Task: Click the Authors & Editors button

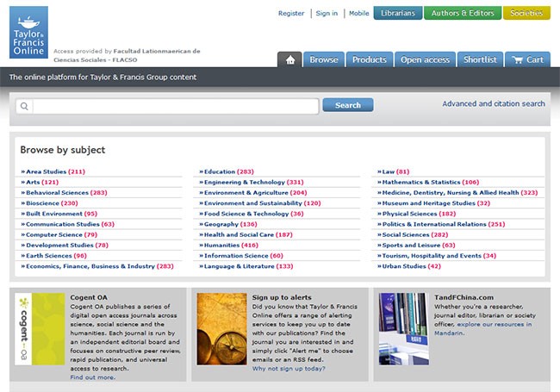Action: click(463, 13)
